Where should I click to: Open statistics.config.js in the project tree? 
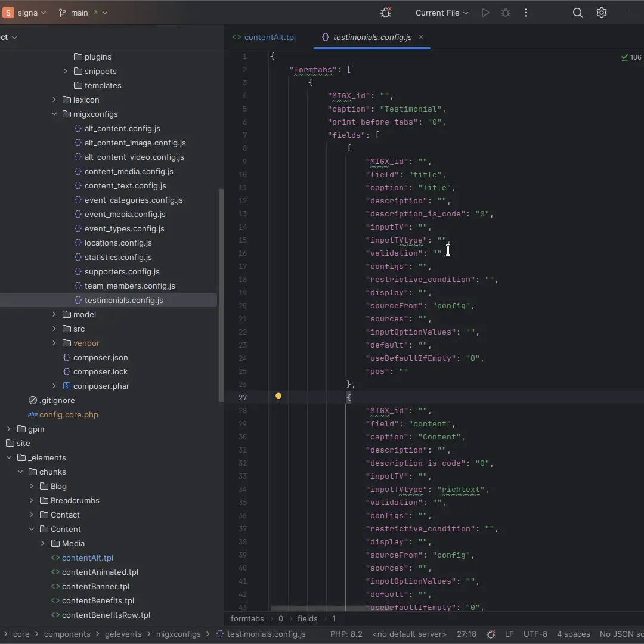(118, 257)
